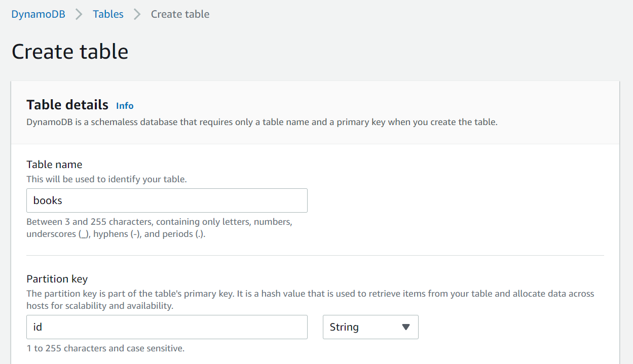Open the String data type dropdown
The image size is (633, 364).
coord(370,327)
